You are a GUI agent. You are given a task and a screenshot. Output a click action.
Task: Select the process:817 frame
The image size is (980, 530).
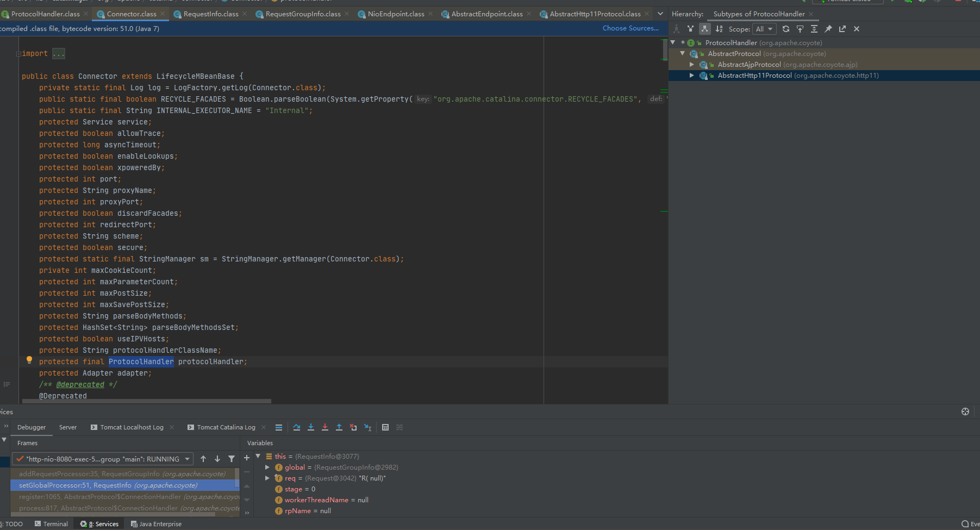pos(124,508)
